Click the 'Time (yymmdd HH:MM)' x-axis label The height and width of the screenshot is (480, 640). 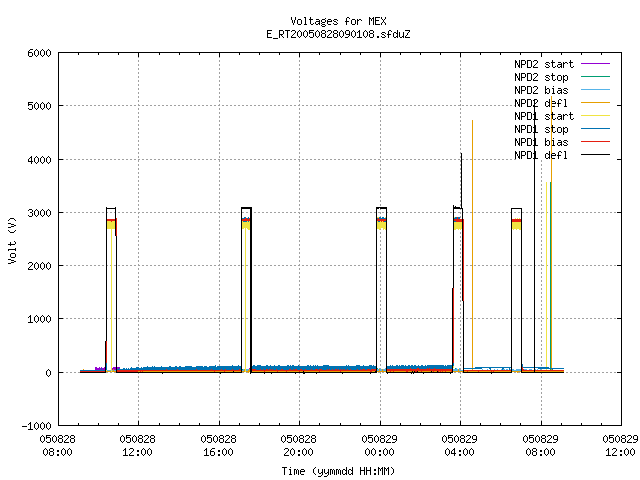click(338, 471)
